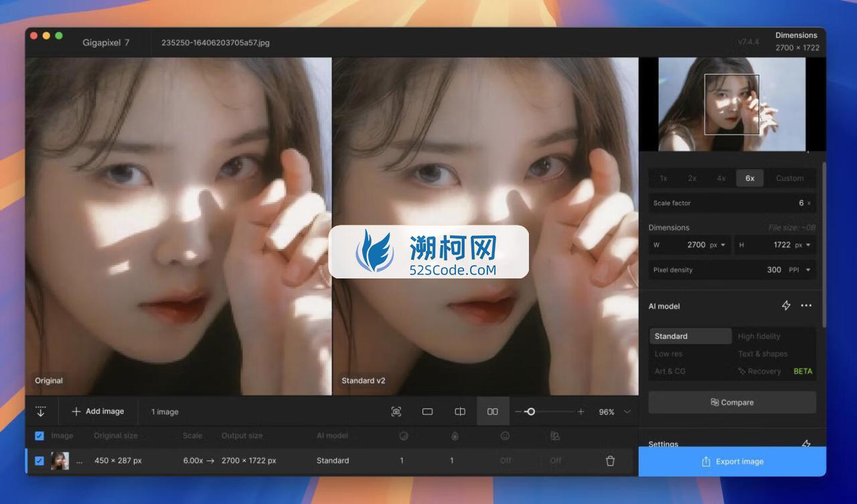
Task: Switch to single view layout icon
Action: pyautogui.click(x=427, y=412)
